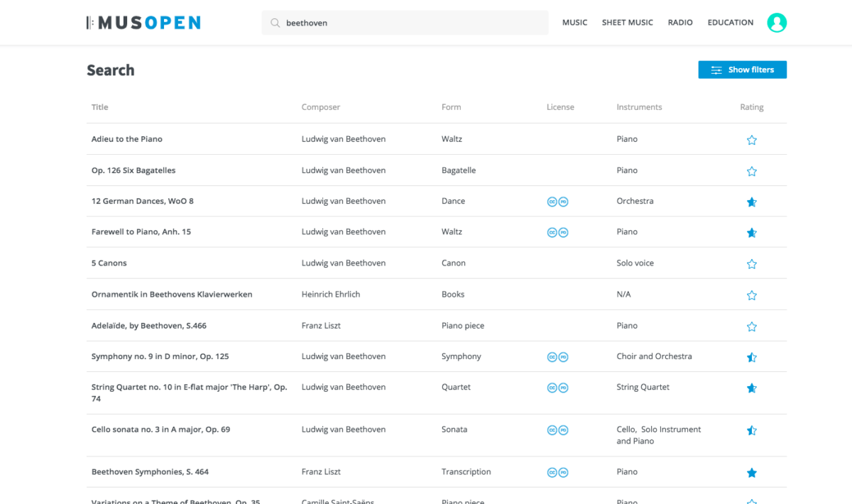Sort by the Title column header

(100, 107)
